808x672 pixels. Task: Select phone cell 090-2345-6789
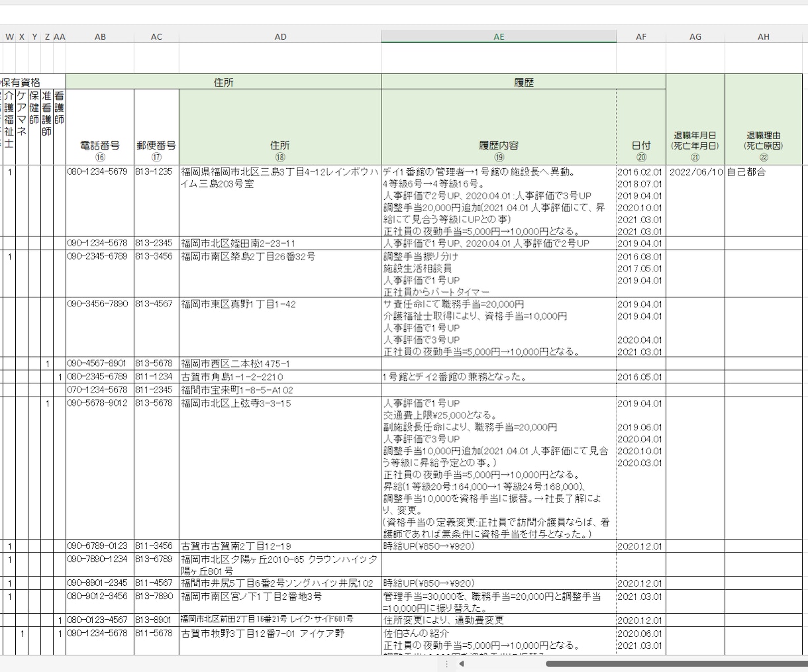click(x=100, y=273)
